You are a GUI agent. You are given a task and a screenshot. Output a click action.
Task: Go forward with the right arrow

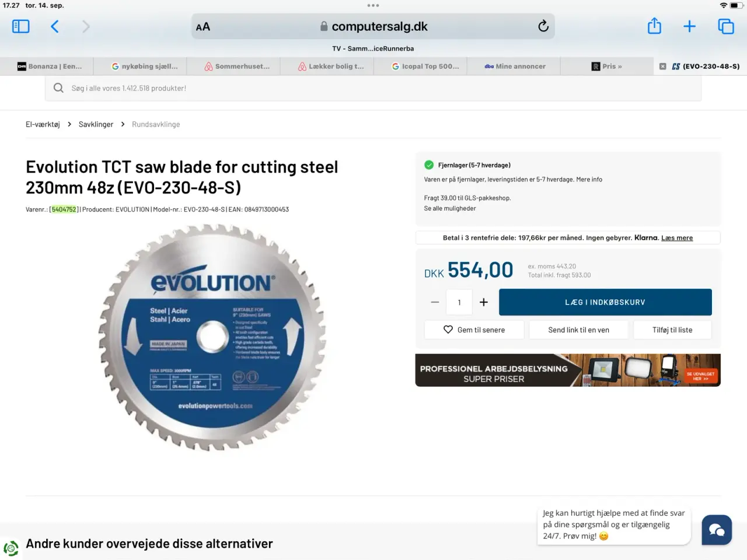pyautogui.click(x=86, y=26)
